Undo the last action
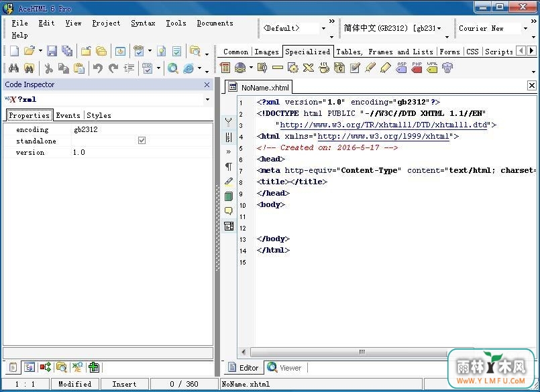540x392 pixels. tap(98, 68)
